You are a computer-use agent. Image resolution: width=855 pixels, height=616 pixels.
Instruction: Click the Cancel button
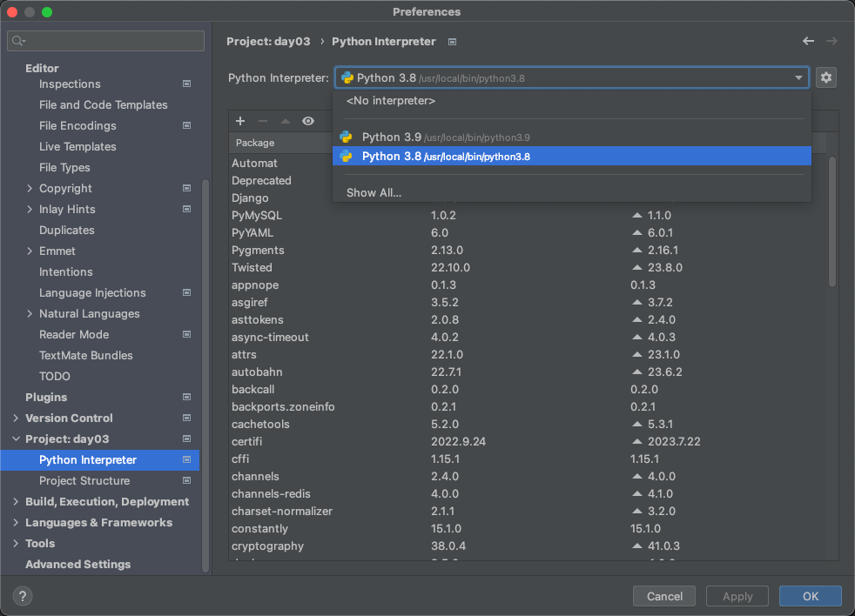(x=663, y=596)
